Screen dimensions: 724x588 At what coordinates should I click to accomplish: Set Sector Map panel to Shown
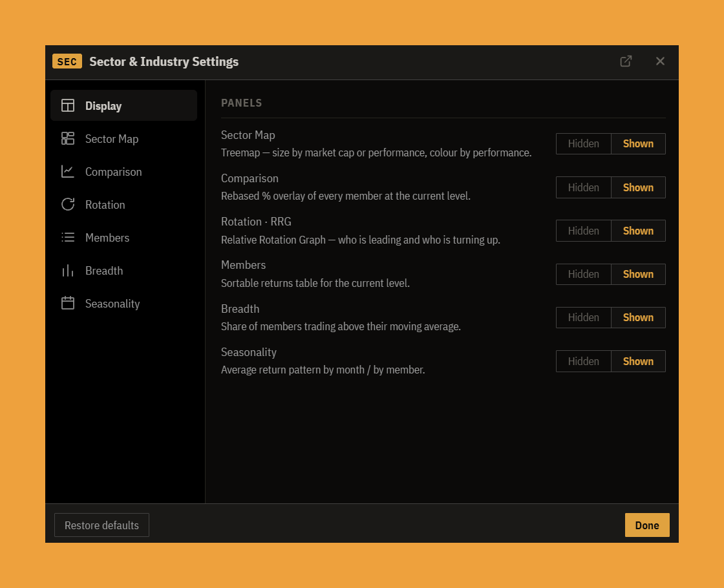[x=638, y=143]
